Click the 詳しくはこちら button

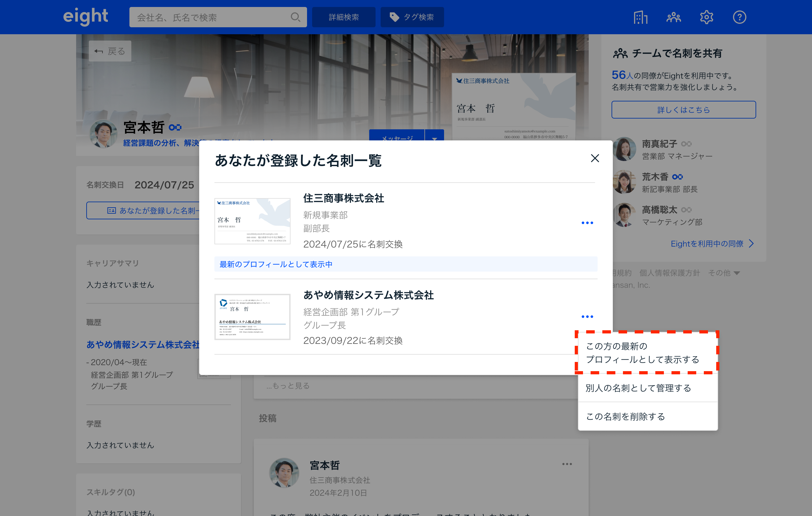click(683, 110)
